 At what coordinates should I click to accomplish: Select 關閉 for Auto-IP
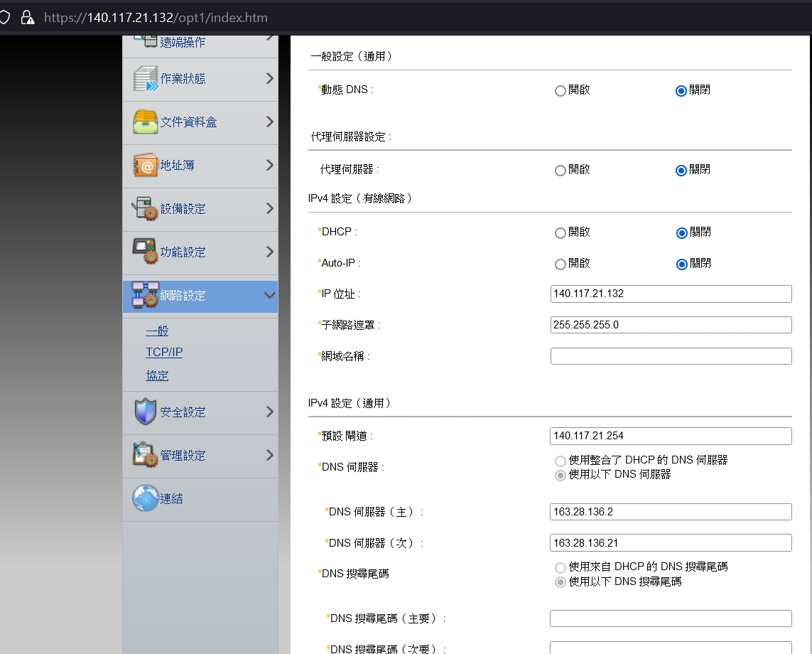coord(681,264)
